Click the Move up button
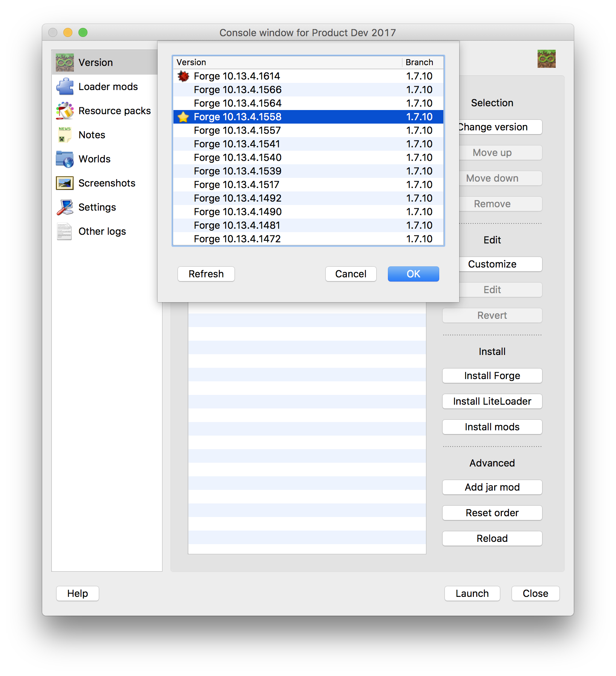616x676 pixels. [501, 153]
